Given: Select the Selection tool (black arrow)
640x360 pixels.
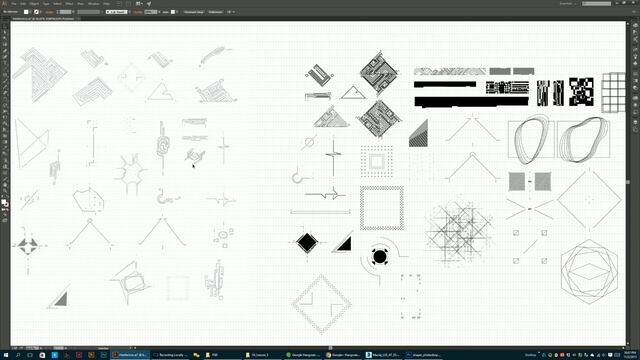Looking at the screenshot, I should click(5, 27).
